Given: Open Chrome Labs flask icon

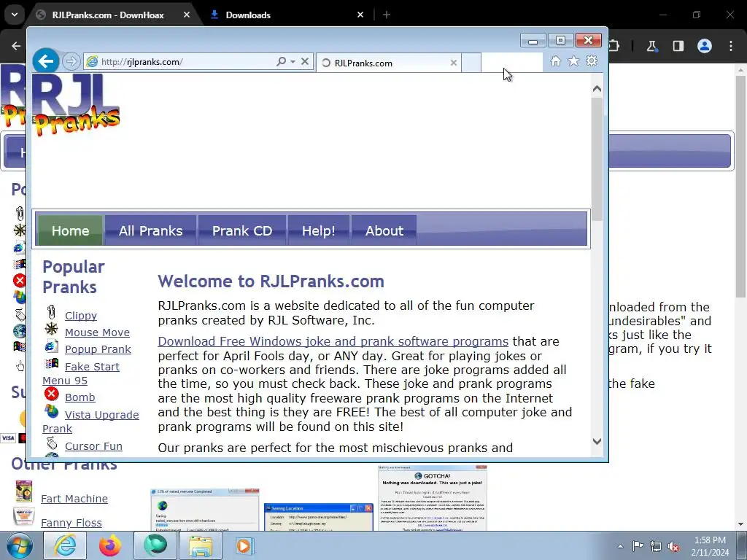Looking at the screenshot, I should pyautogui.click(x=651, y=46).
